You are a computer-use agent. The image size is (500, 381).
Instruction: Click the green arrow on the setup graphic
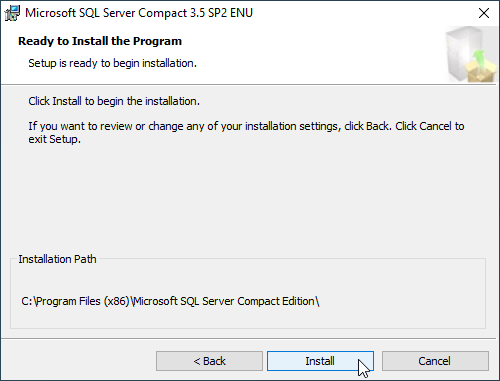pyautogui.click(x=480, y=59)
